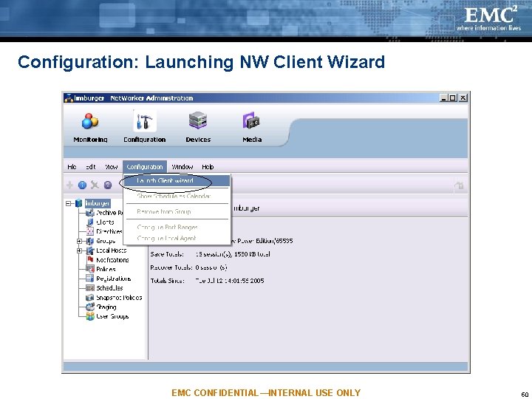Open the Edit menu
Image resolution: width=532 pixels, height=399 pixels.
click(x=91, y=167)
